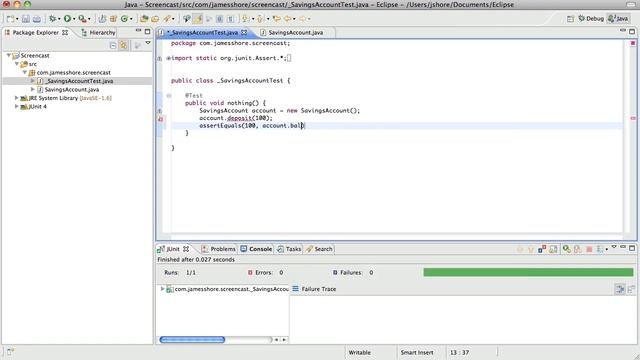This screenshot has width=640, height=360.
Task: Switch to the _SavingsAccountTest.java editor tab
Action: pyautogui.click(x=202, y=32)
